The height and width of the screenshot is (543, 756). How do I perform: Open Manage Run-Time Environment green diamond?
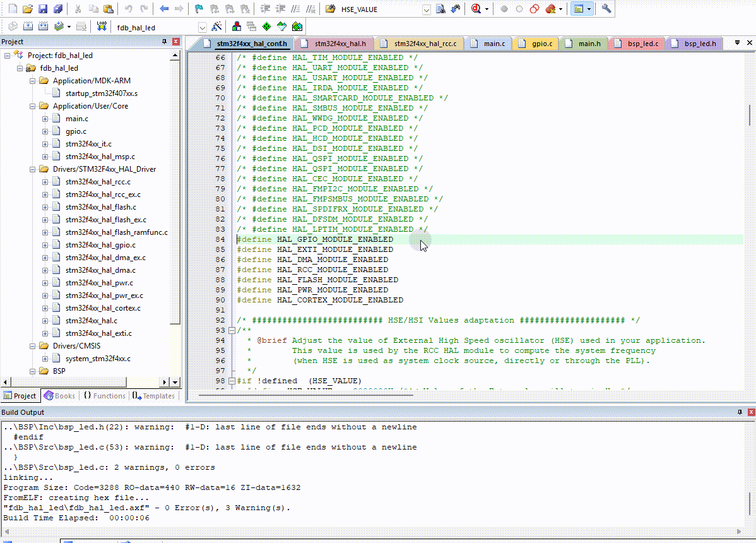pos(267,27)
